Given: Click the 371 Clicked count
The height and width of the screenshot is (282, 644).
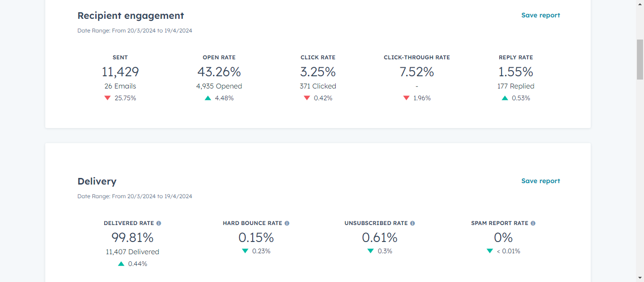Looking at the screenshot, I should click(x=318, y=86).
